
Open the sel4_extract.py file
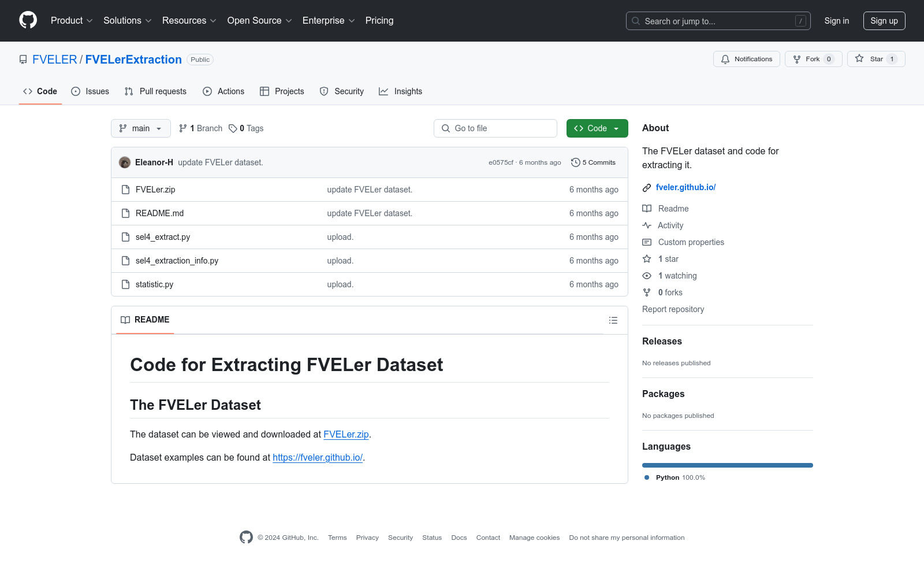click(x=163, y=237)
